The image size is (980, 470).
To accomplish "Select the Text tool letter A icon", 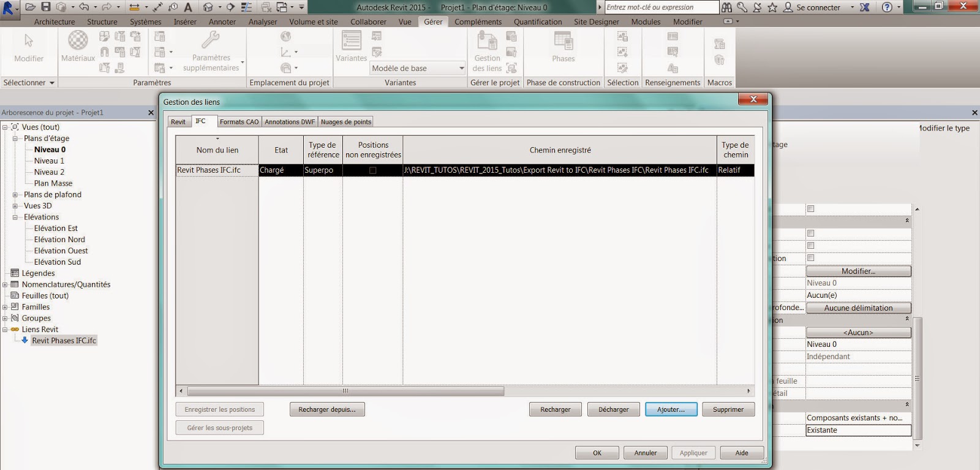I will point(188,7).
